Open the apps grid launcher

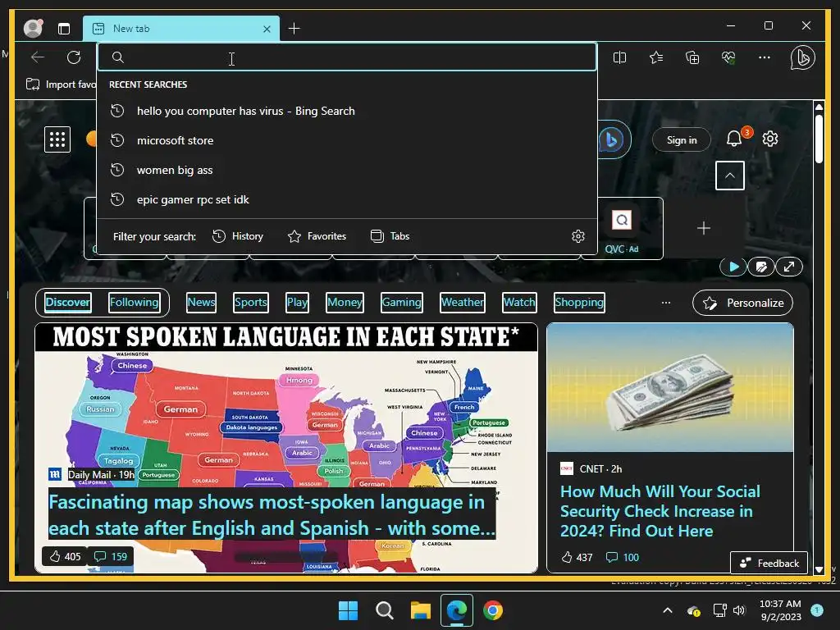(x=57, y=139)
